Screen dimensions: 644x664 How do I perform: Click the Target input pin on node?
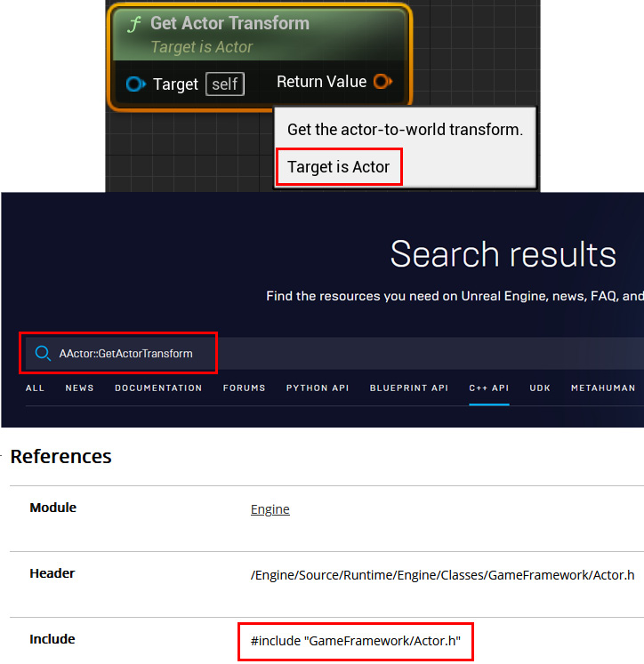[135, 84]
